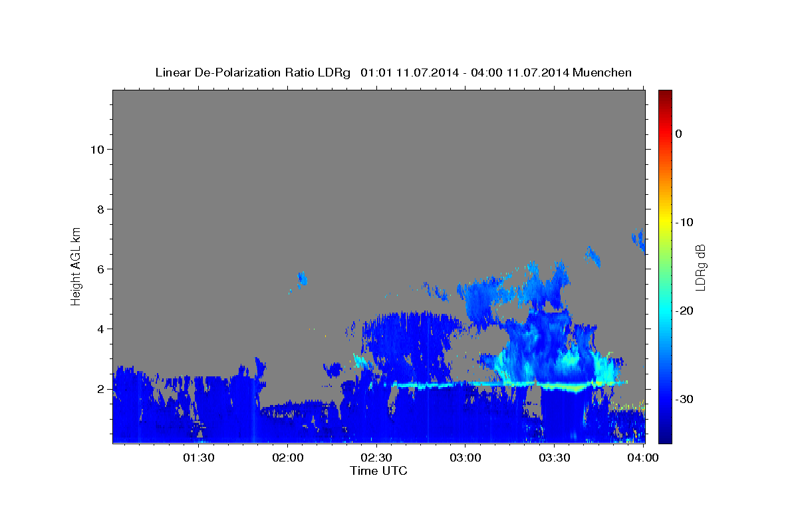Viewport: 798px width, 532px height.
Task: Click the colorbar value -30
Action: click(x=685, y=399)
